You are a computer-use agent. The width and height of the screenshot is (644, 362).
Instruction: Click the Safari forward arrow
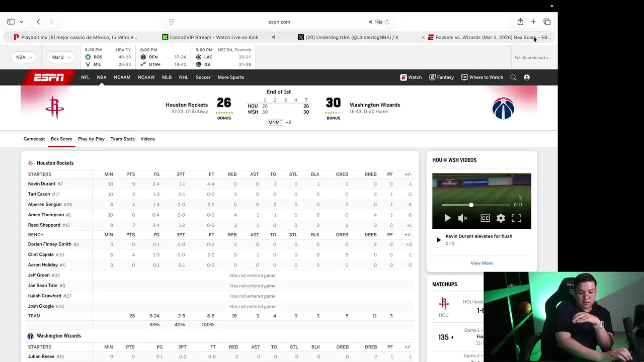click(x=51, y=22)
